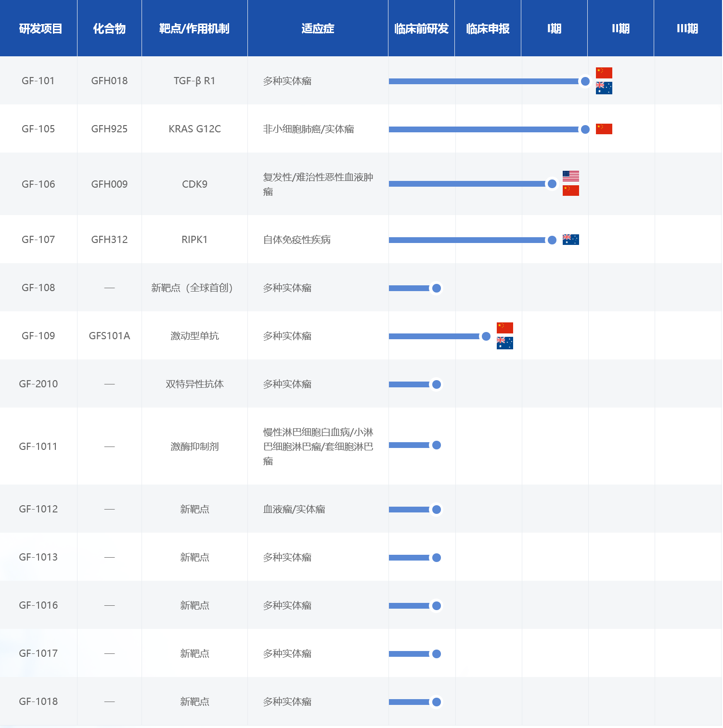This screenshot has height=728, width=723.
Task: Click GF-106 progress bar end dot
Action: pos(552,184)
